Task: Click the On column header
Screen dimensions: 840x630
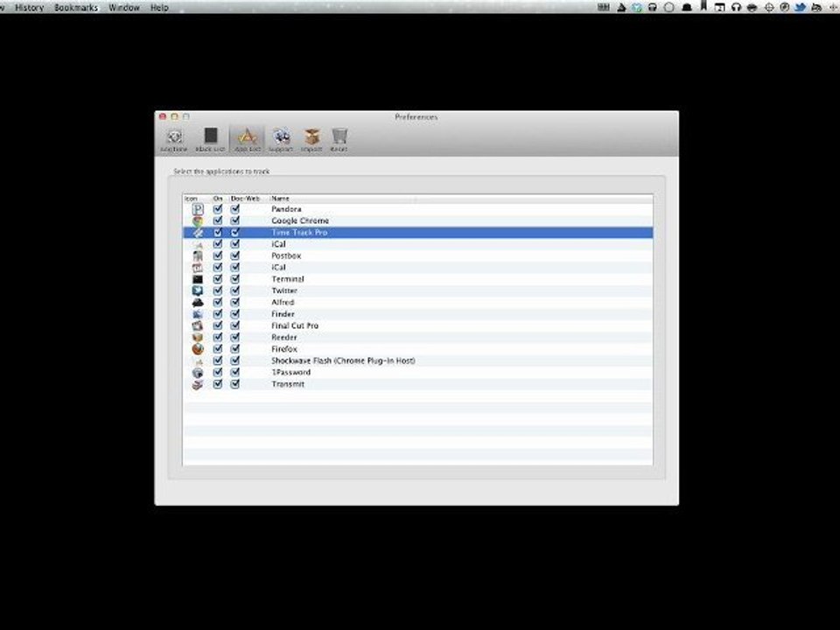Action: tap(218, 199)
